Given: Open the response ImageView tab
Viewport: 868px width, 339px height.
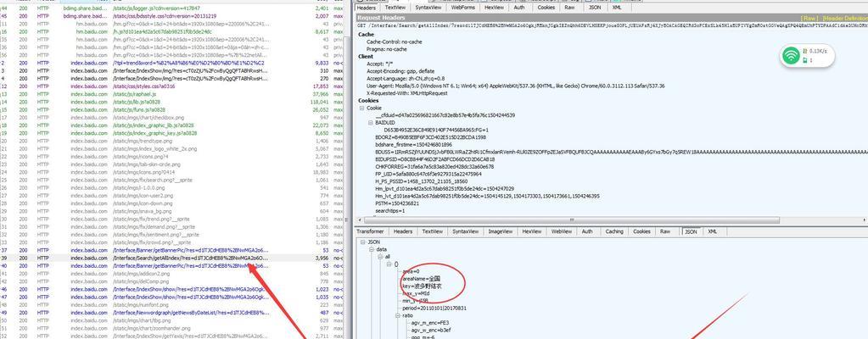Looking at the screenshot, I should point(500,231).
